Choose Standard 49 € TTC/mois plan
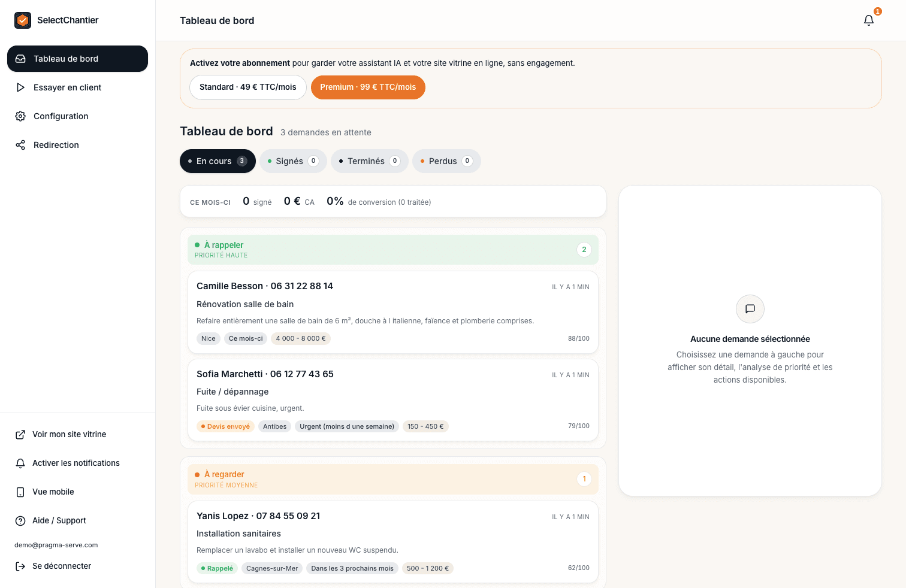This screenshot has width=906, height=588. click(x=248, y=87)
